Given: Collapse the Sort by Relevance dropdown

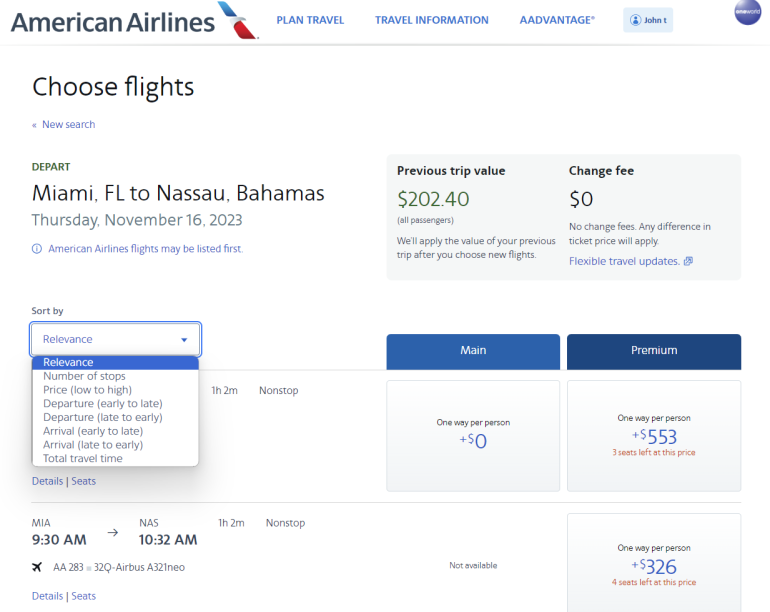Looking at the screenshot, I should [116, 339].
